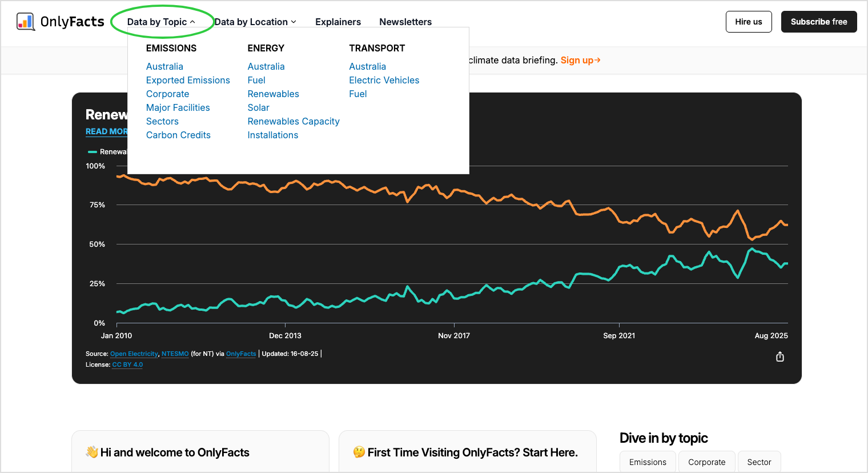Screen dimensions: 868x473
Task: Click the OnlyFacts bar chart logo icon
Action: coord(26,22)
